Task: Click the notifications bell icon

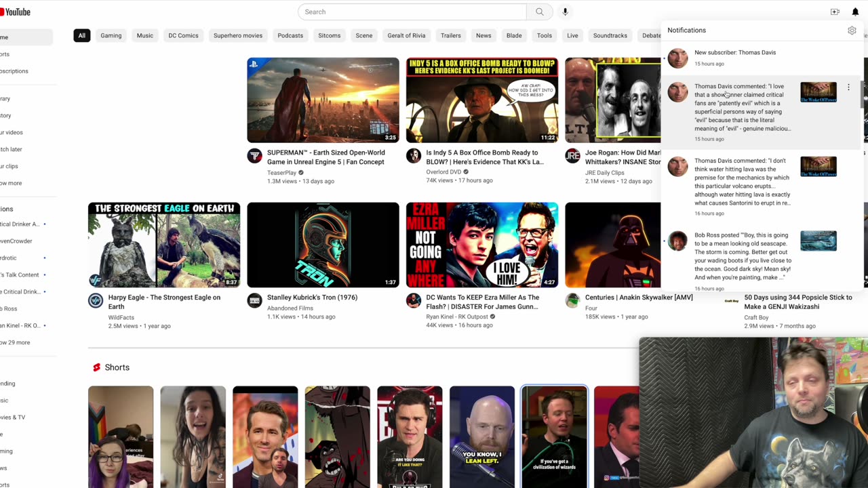Action: click(x=855, y=12)
